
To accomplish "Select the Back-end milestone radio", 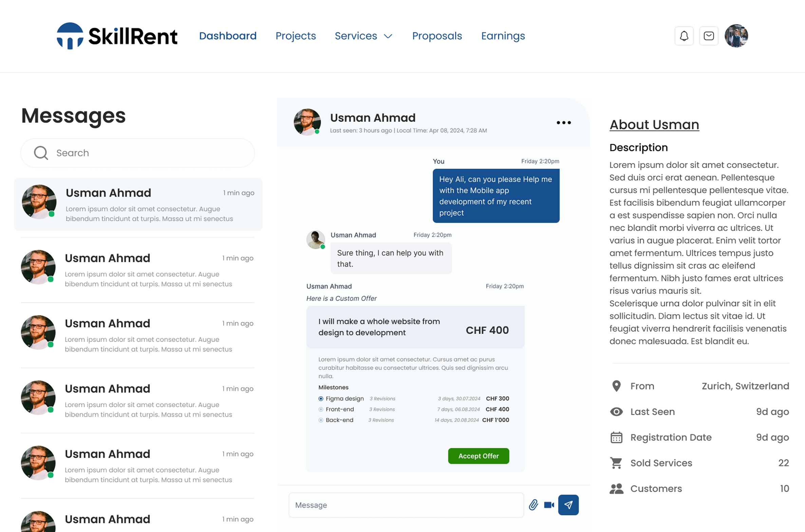I will (321, 420).
